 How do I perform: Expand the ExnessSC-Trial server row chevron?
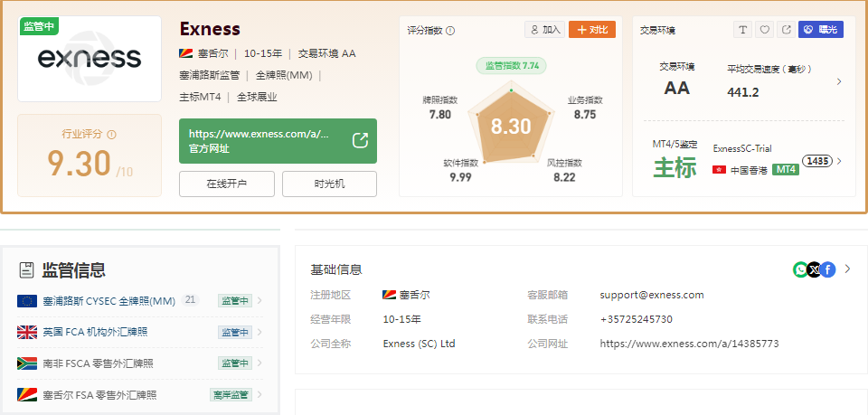[x=839, y=162]
